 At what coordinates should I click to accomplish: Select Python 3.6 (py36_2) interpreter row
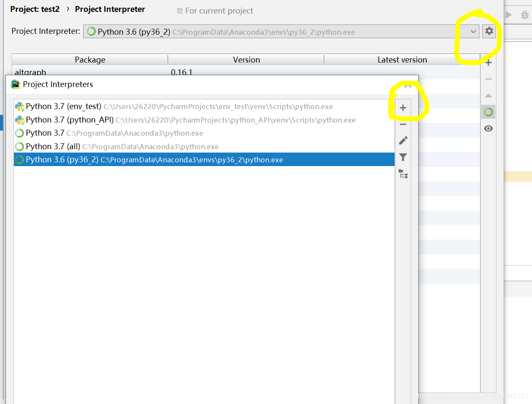click(204, 160)
